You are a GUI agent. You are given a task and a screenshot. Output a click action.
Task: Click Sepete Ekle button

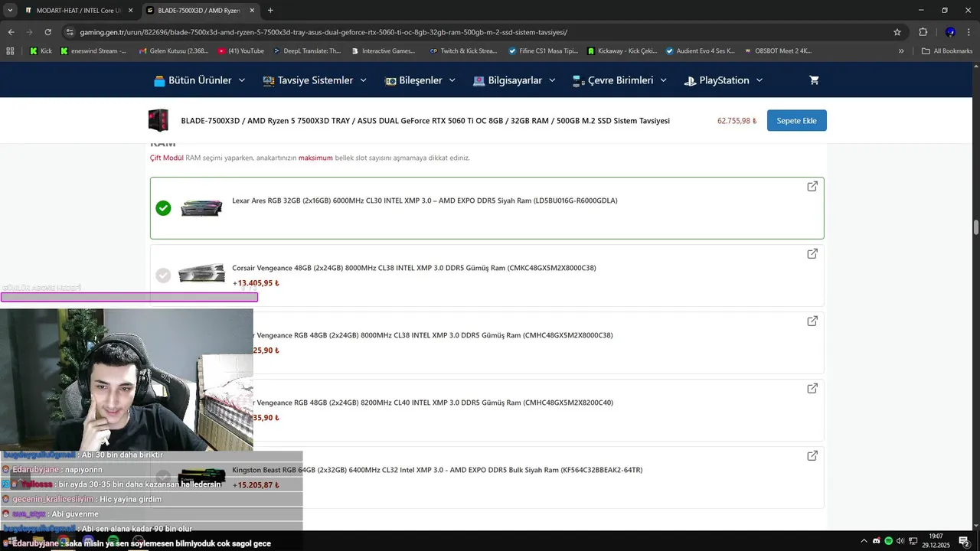[x=796, y=121]
